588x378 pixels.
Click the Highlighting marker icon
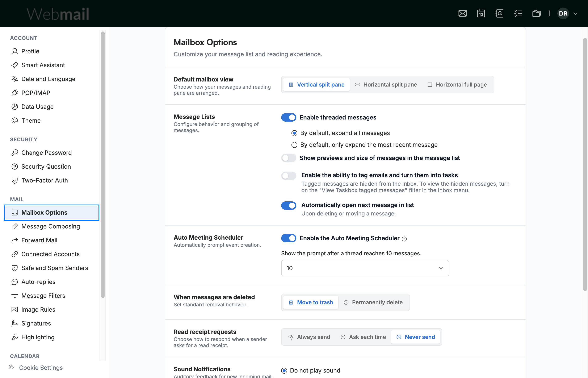pyautogui.click(x=15, y=337)
